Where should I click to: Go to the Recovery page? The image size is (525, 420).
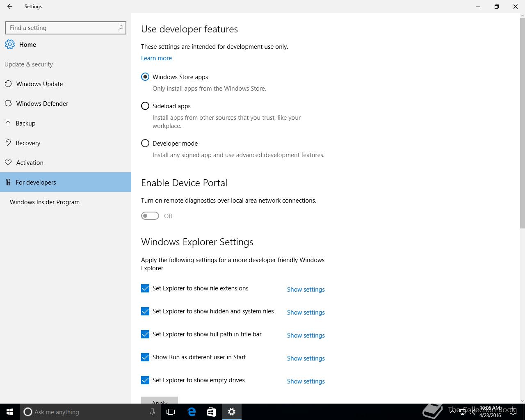[x=66, y=143]
